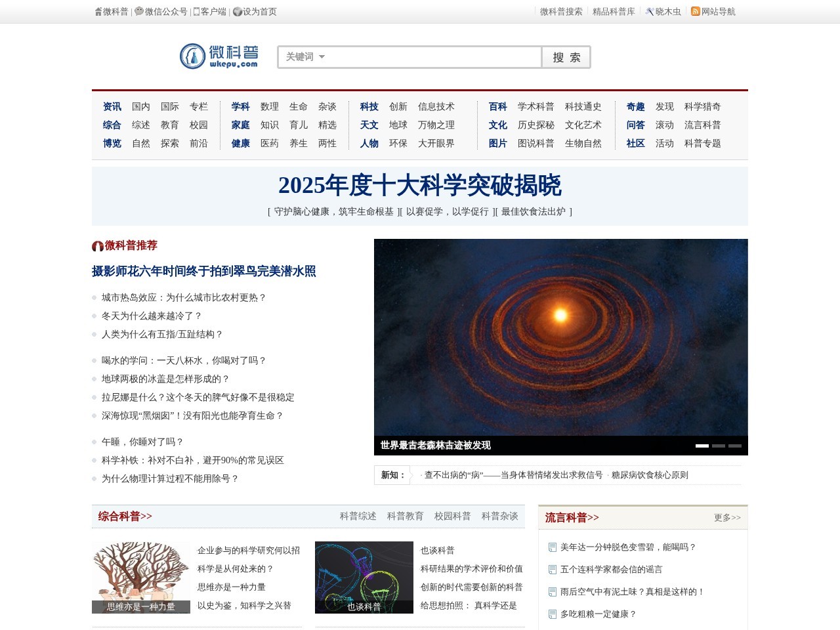
Task: Go to 信息技术 subcategory
Action: (x=436, y=106)
